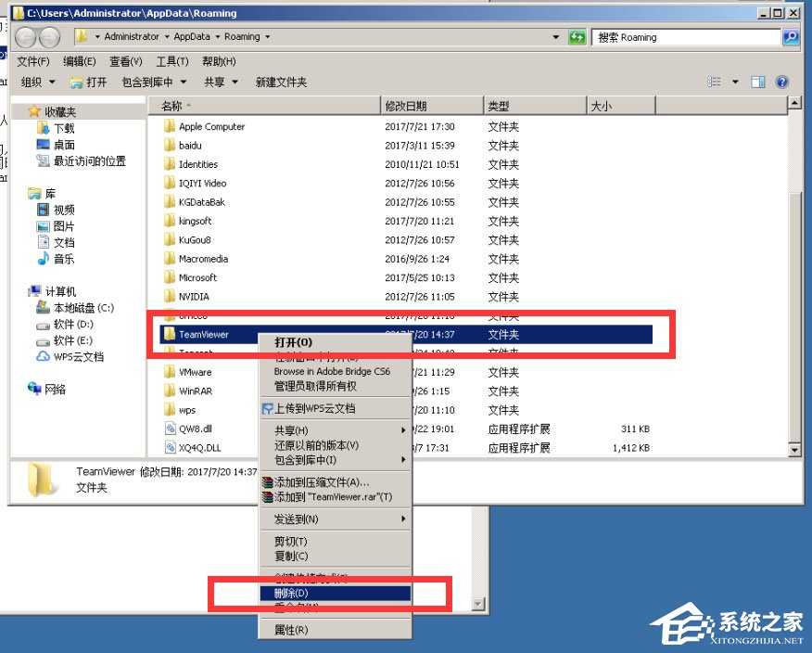The height and width of the screenshot is (653, 812).
Task: Expand the 共享(H) submenu arrow
Action: (x=404, y=429)
